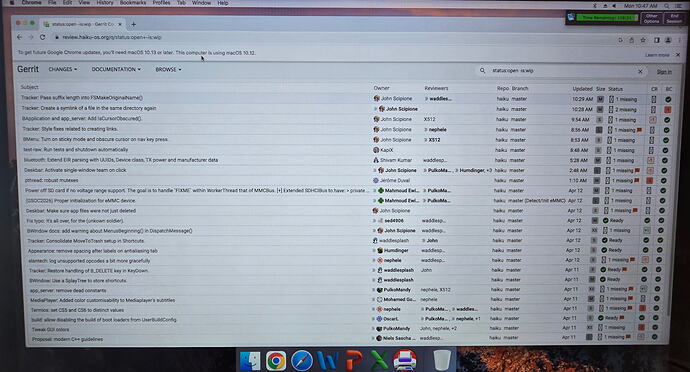Open the File menu
The width and height of the screenshot is (690, 372).
pos(52,3)
